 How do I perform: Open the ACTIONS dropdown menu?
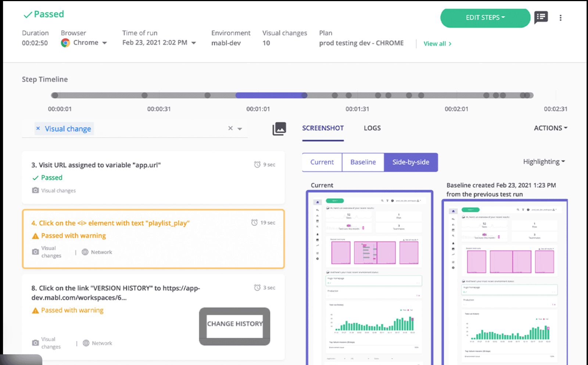(550, 128)
